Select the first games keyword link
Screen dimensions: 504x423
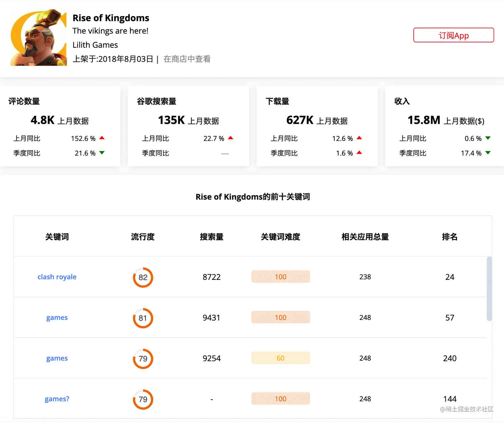[57, 317]
